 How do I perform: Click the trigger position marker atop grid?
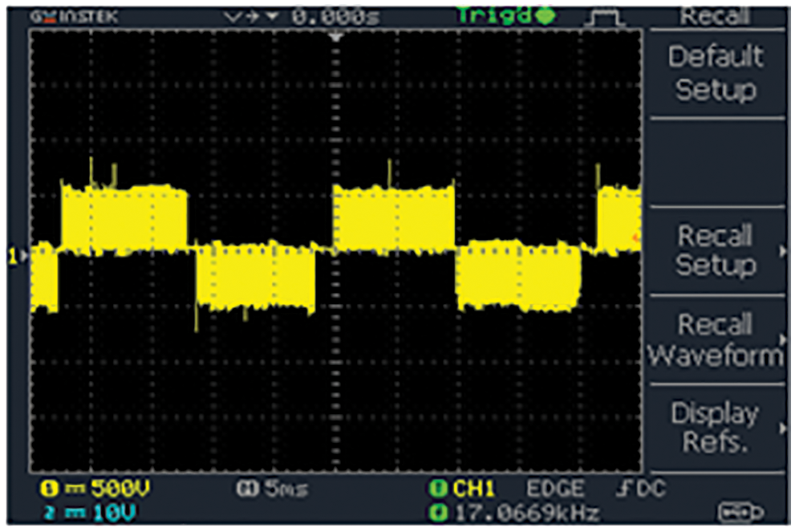[336, 37]
